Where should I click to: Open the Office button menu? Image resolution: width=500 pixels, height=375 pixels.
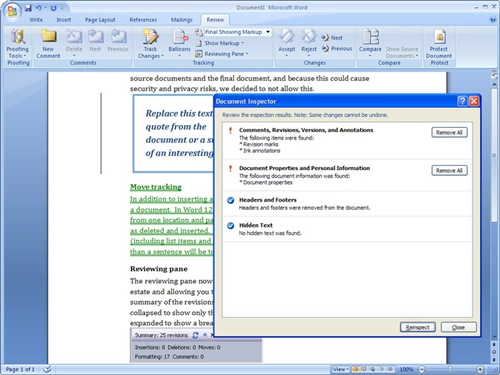coord(12,11)
